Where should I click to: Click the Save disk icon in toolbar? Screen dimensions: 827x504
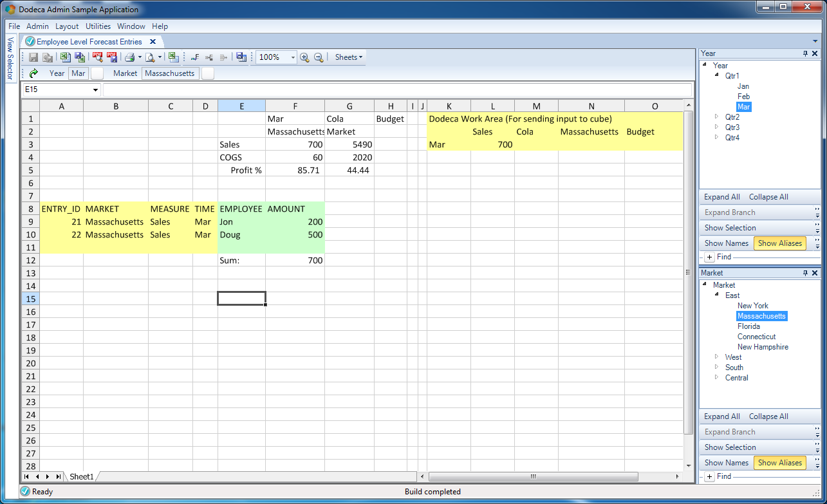tap(33, 57)
